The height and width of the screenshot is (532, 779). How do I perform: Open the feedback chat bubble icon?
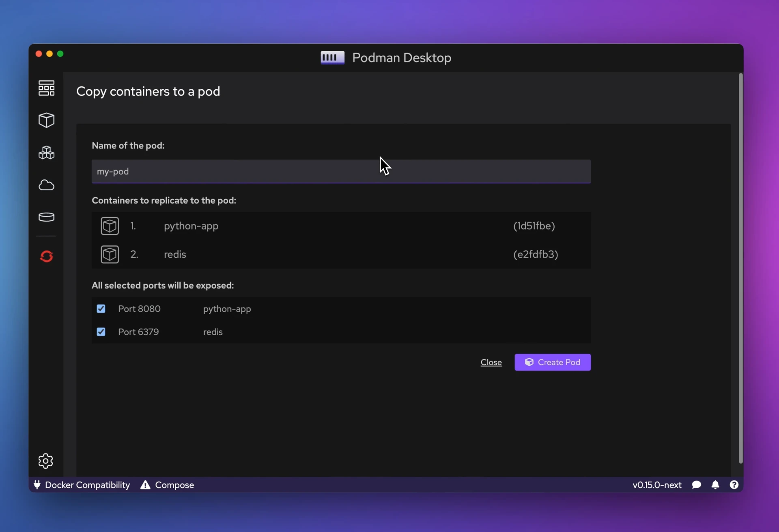click(x=696, y=485)
